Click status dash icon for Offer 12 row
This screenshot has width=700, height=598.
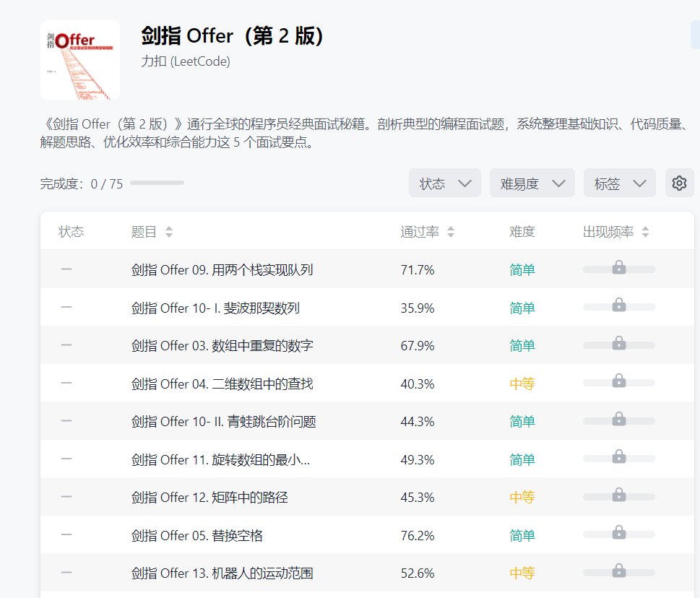coord(66,497)
